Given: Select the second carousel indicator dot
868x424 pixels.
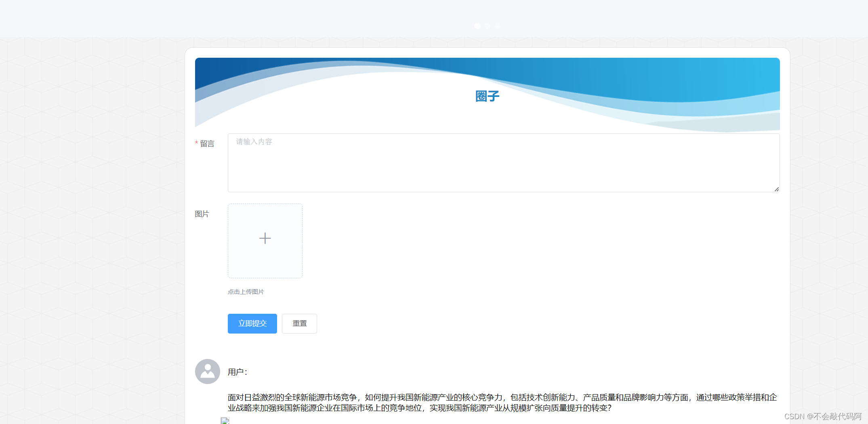Looking at the screenshot, I should tap(488, 26).
